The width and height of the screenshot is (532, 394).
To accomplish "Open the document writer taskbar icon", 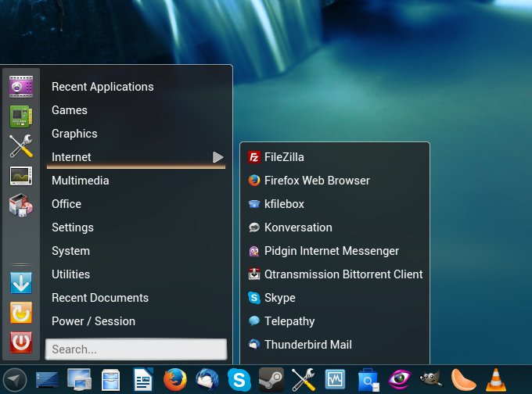I will [x=143, y=379].
